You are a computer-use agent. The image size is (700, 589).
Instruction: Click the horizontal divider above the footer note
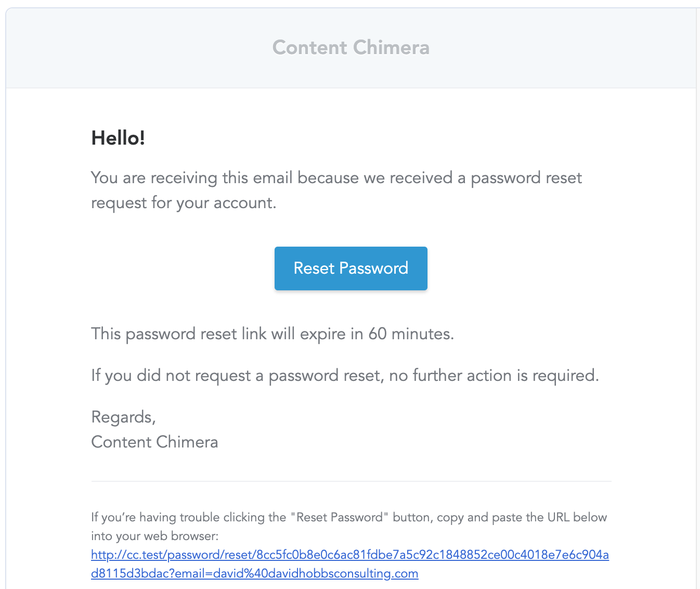(x=351, y=481)
